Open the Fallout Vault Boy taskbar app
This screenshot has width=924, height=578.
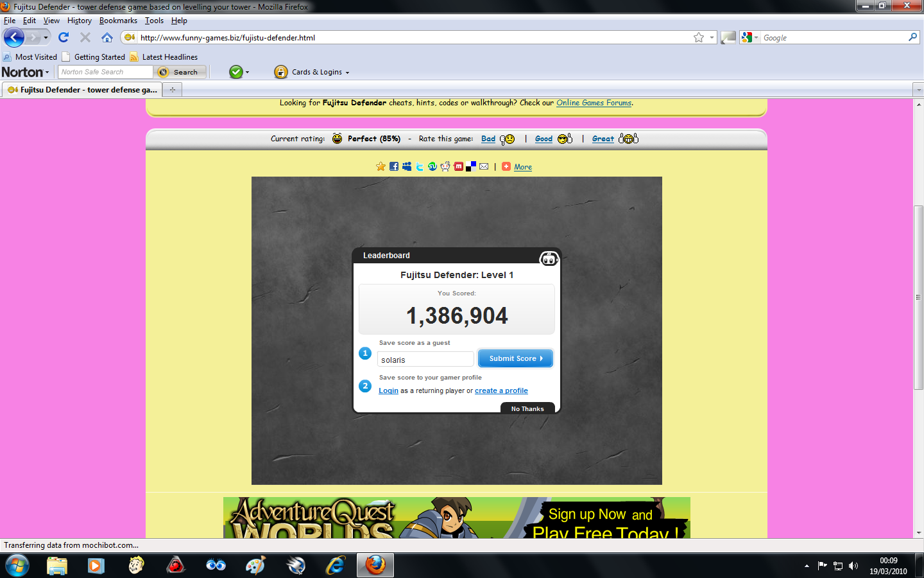tap(136, 565)
